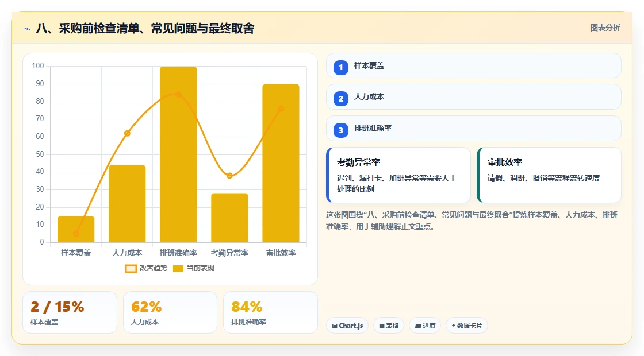Click the 当前表现 legend color box
The image size is (644, 356).
(178, 269)
